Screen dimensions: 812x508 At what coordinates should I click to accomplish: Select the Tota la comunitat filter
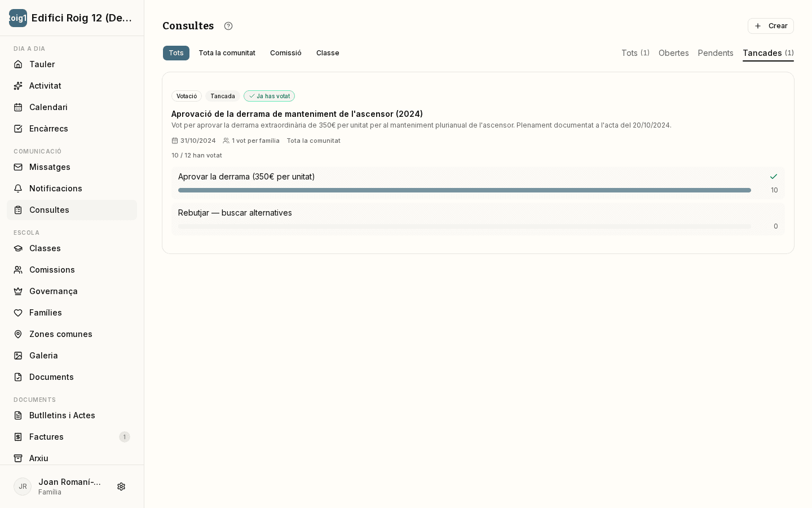(x=227, y=53)
